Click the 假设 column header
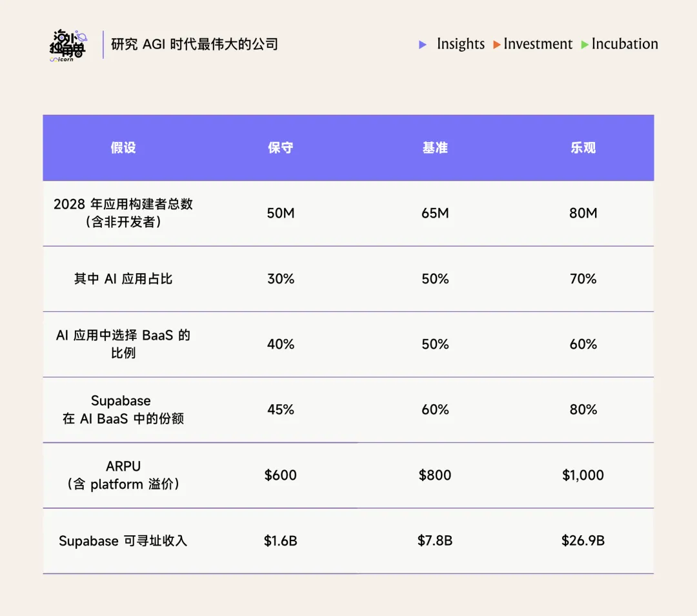 123,148
